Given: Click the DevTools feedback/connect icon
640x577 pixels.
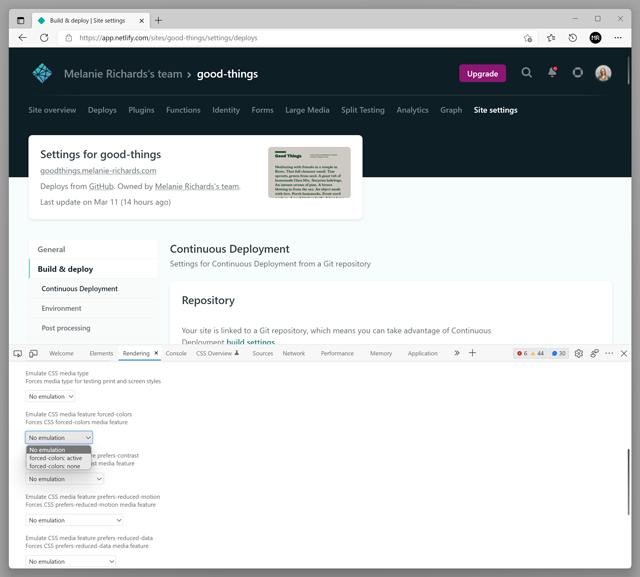Looking at the screenshot, I should pos(594,353).
